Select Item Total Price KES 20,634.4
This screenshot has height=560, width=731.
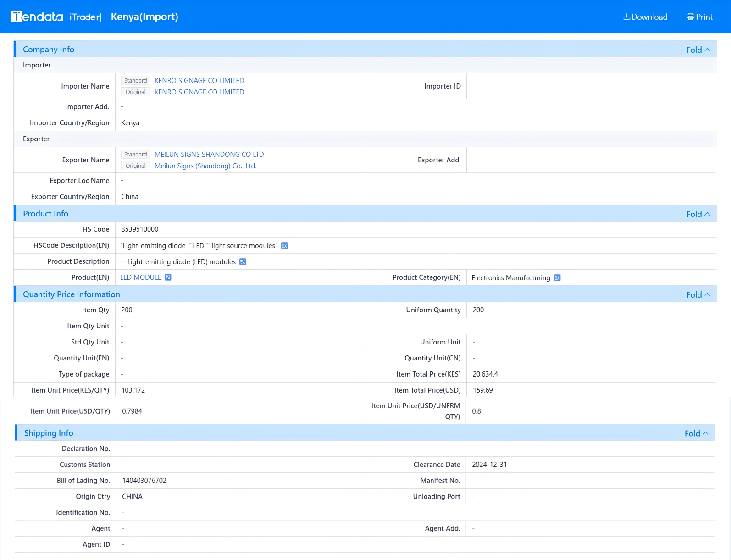485,374
